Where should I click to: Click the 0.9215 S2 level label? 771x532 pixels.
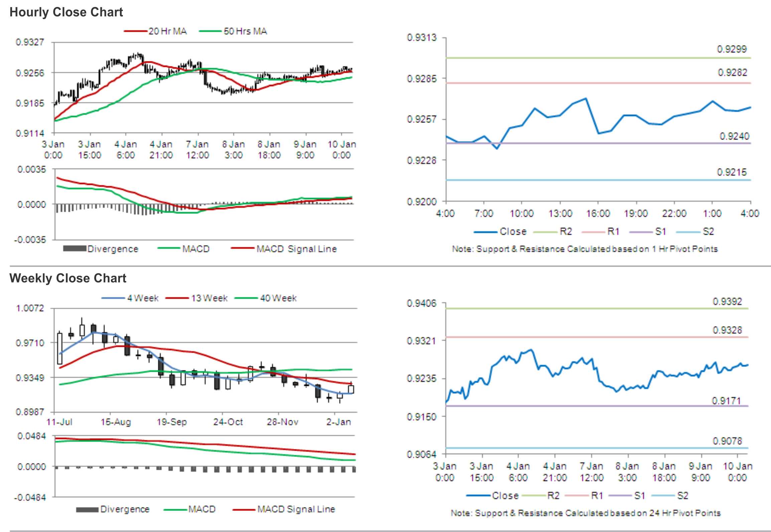[732, 172]
